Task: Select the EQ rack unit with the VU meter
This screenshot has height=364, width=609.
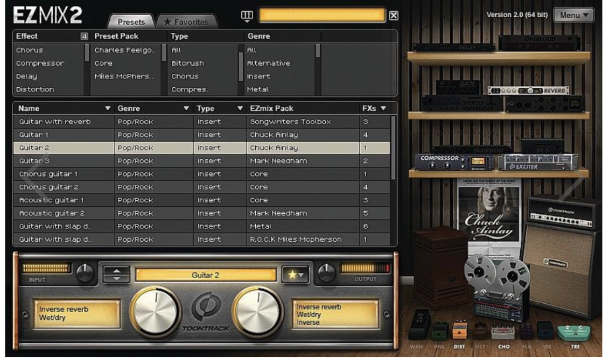Action: point(544,104)
